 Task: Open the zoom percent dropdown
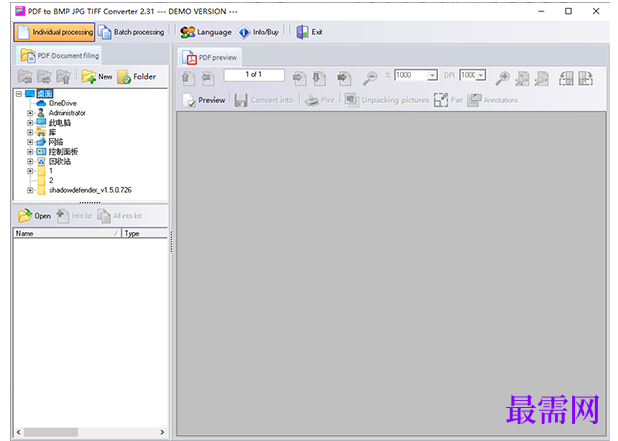[433, 75]
